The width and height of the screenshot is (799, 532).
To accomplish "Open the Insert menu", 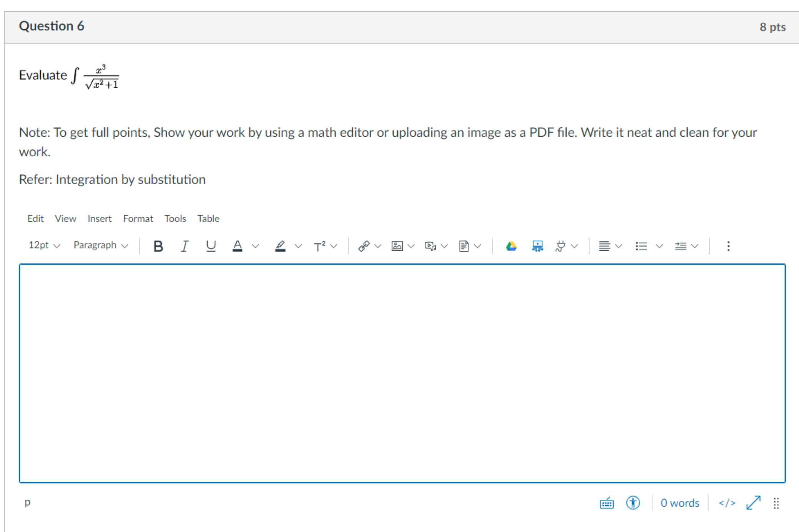I will pyautogui.click(x=99, y=219).
